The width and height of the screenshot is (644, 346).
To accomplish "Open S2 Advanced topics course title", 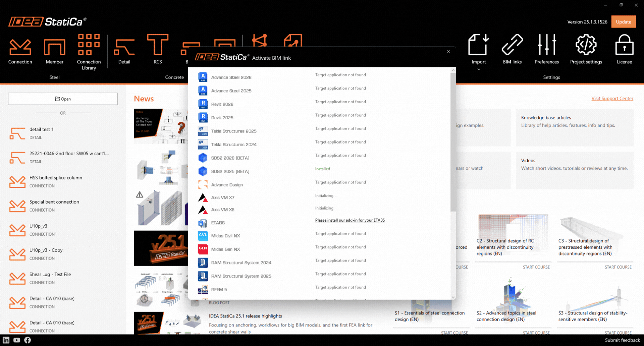I will 506,316.
